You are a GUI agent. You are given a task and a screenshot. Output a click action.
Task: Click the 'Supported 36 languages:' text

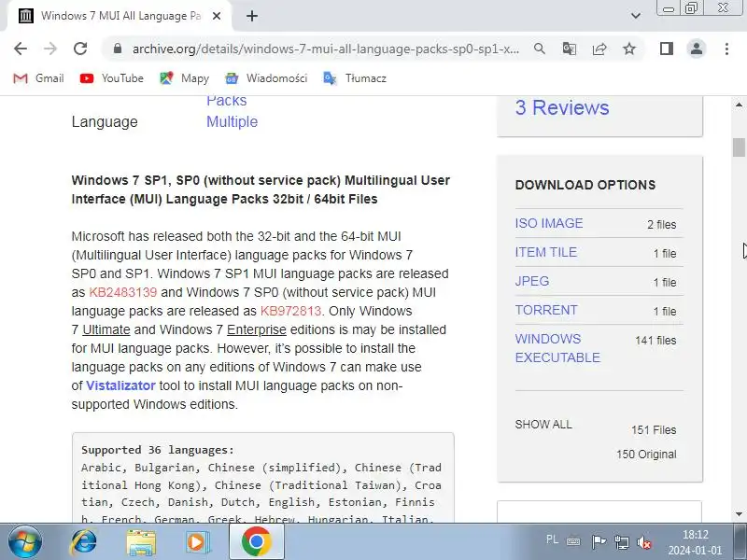click(158, 450)
